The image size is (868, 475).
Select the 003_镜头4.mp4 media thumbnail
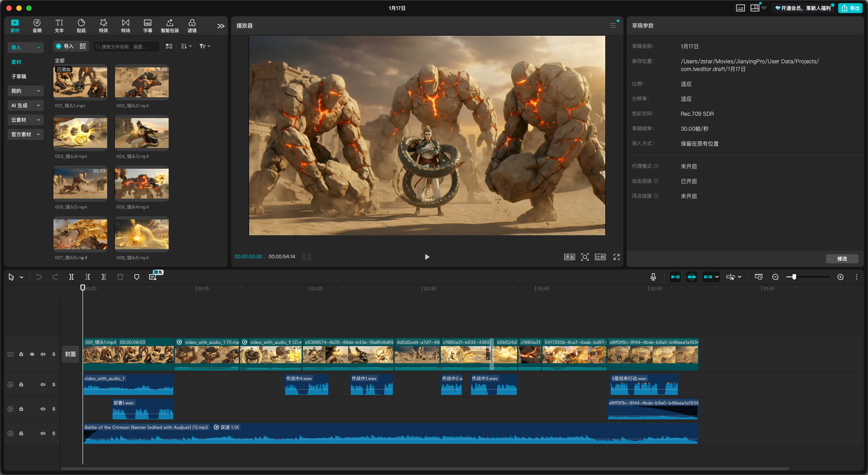(x=80, y=133)
